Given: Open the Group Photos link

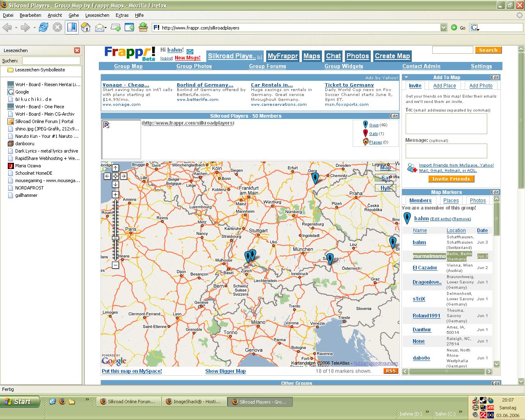Looking at the screenshot, I should point(194,66).
